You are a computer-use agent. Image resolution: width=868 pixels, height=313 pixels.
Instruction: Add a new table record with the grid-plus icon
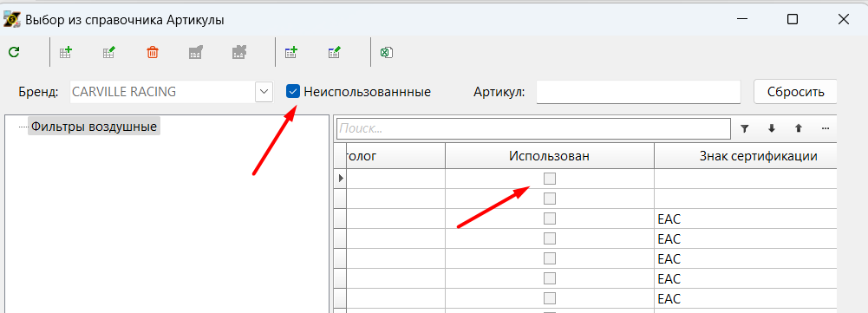click(x=65, y=53)
